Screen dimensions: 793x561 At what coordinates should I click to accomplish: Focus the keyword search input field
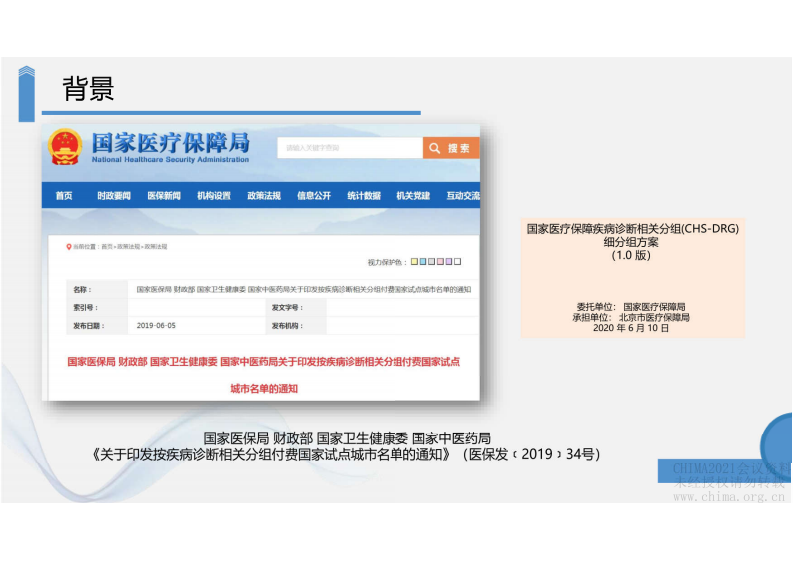350,148
